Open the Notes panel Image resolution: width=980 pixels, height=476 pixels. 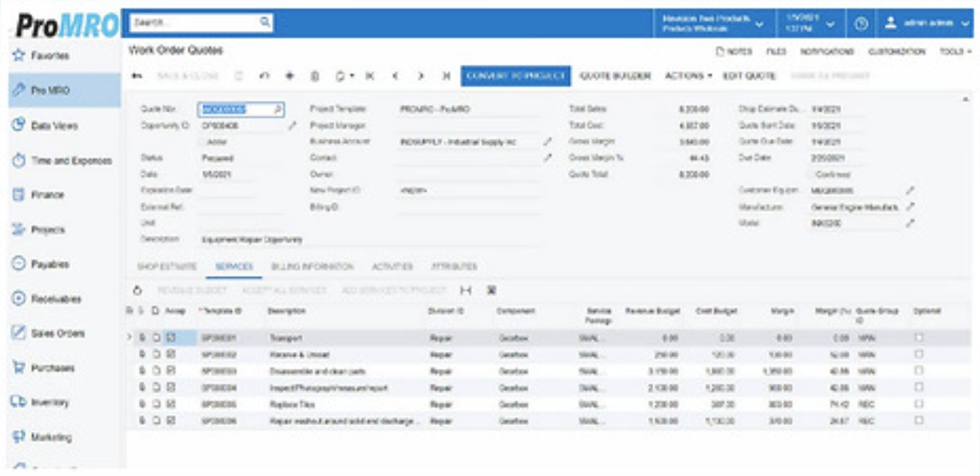coord(734,52)
